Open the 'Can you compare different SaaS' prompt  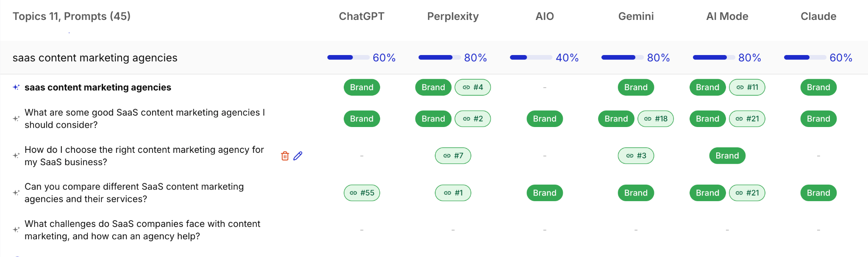coord(134,193)
